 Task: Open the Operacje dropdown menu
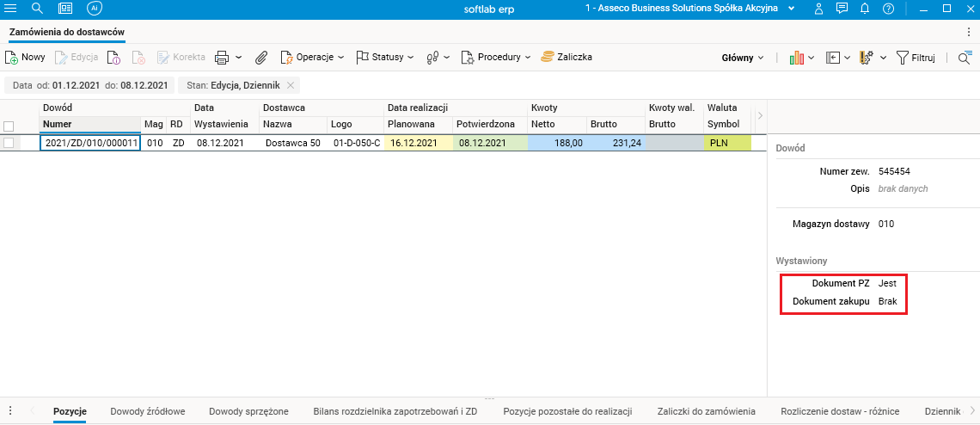(x=312, y=57)
